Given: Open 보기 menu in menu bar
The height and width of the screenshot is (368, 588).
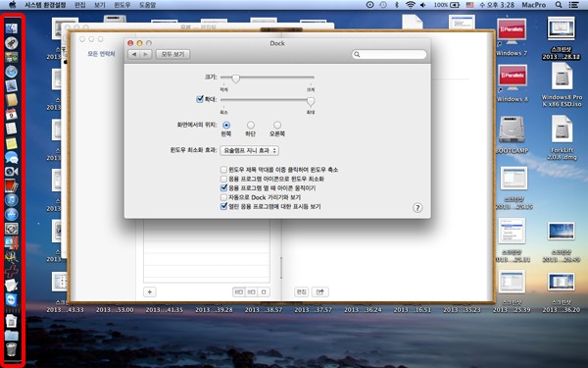Looking at the screenshot, I should click(100, 5).
